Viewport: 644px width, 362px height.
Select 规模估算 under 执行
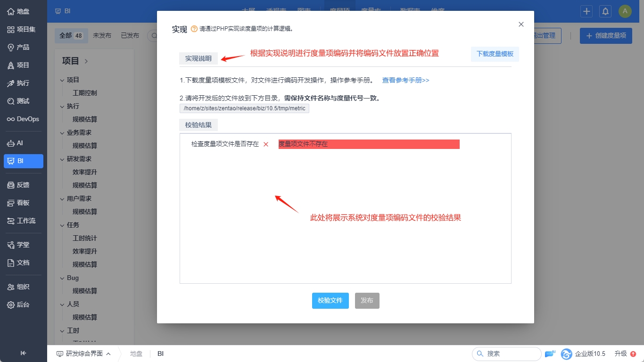85,120
